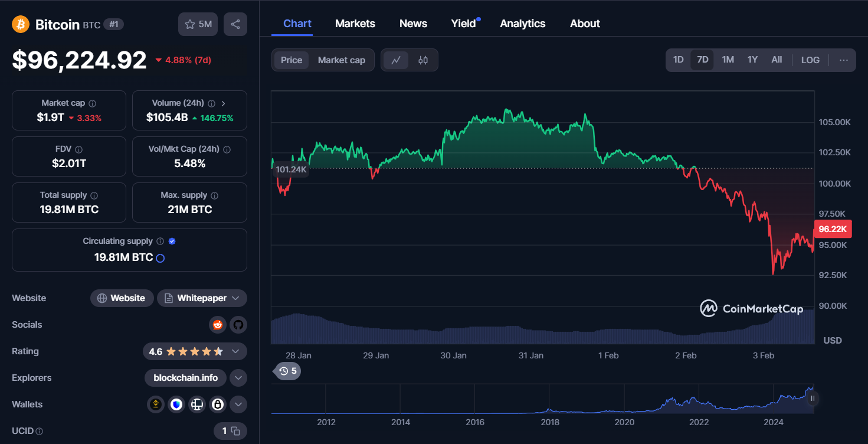Open GitHub social link
Image resolution: width=868 pixels, height=444 pixels.
[238, 325]
